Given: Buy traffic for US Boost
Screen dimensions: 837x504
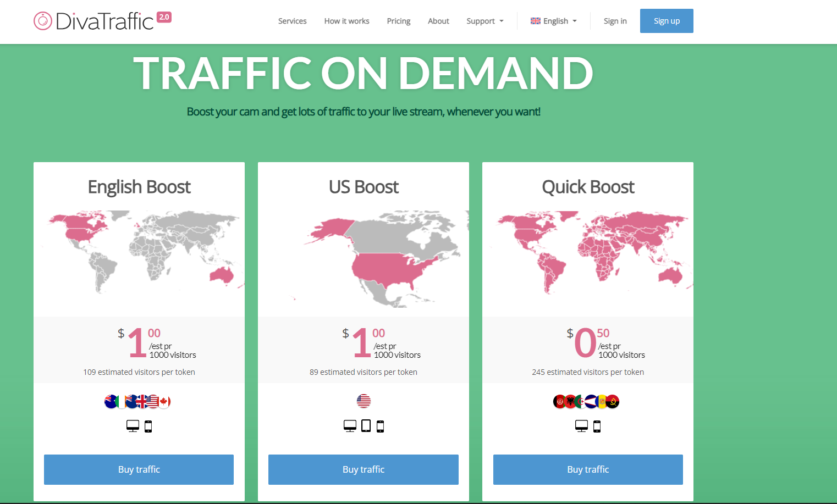Looking at the screenshot, I should click(364, 469).
